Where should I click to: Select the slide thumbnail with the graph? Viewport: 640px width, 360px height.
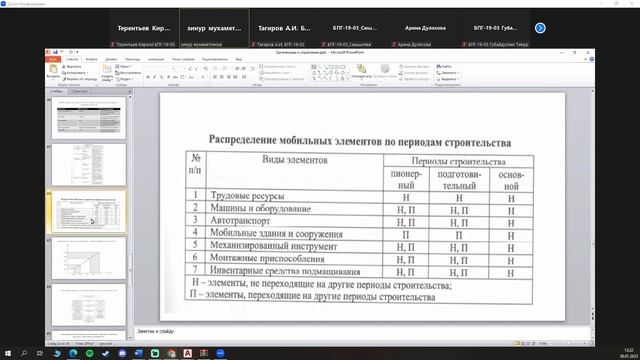89,258
